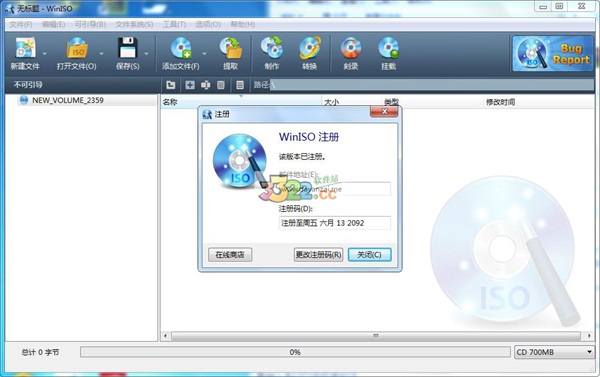Click the 关闭(C) button

[370, 255]
